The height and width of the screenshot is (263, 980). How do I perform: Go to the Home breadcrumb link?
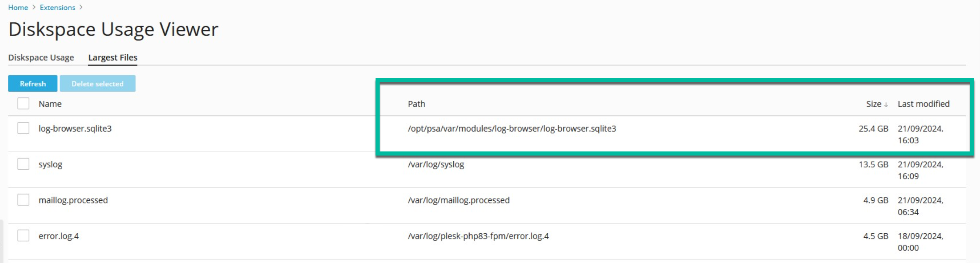tap(18, 7)
